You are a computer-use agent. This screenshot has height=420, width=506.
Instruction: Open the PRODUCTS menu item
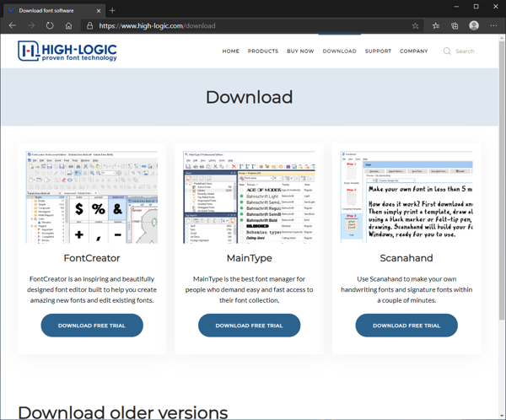coord(263,51)
